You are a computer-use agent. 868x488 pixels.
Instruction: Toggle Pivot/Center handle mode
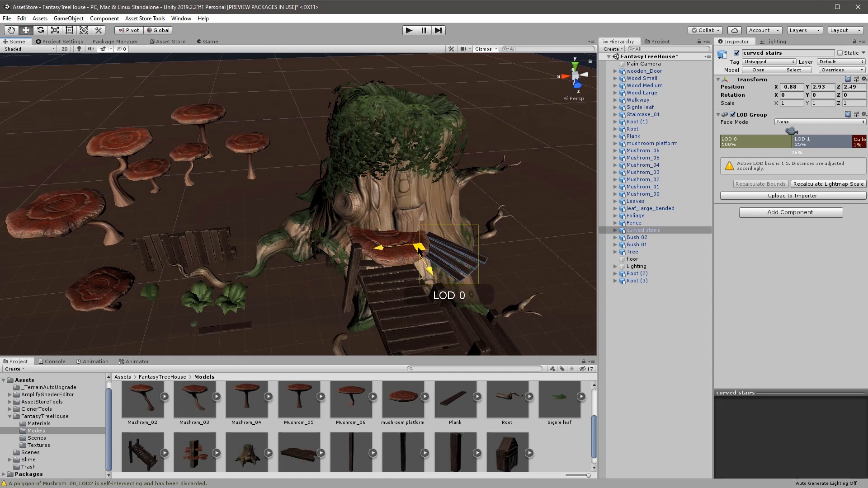[129, 30]
